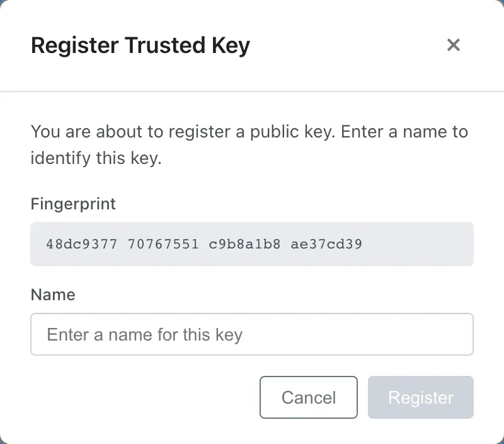Focus the key name input field

252,334
